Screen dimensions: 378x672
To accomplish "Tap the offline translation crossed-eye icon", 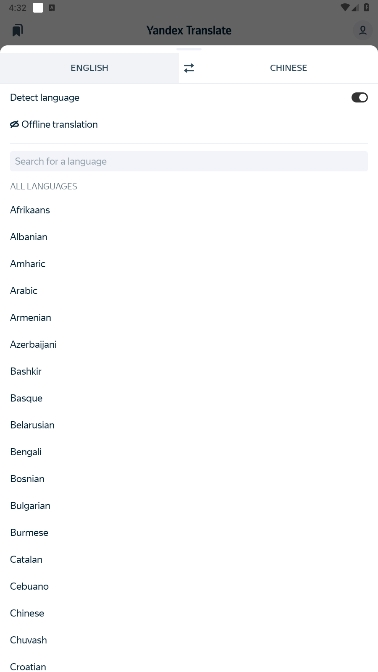I will pos(15,124).
